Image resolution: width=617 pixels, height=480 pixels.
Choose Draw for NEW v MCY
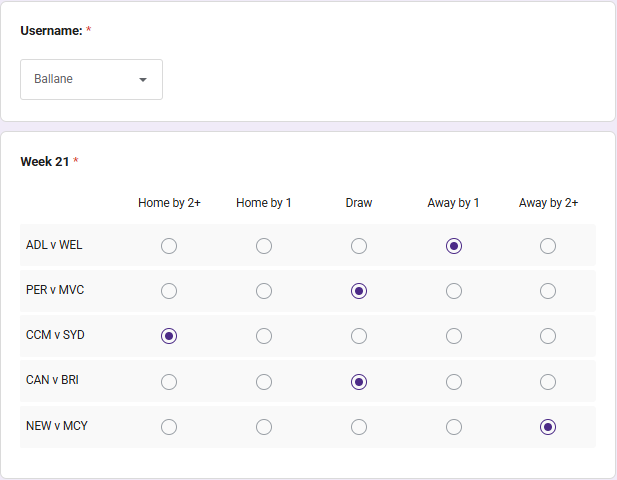point(359,427)
